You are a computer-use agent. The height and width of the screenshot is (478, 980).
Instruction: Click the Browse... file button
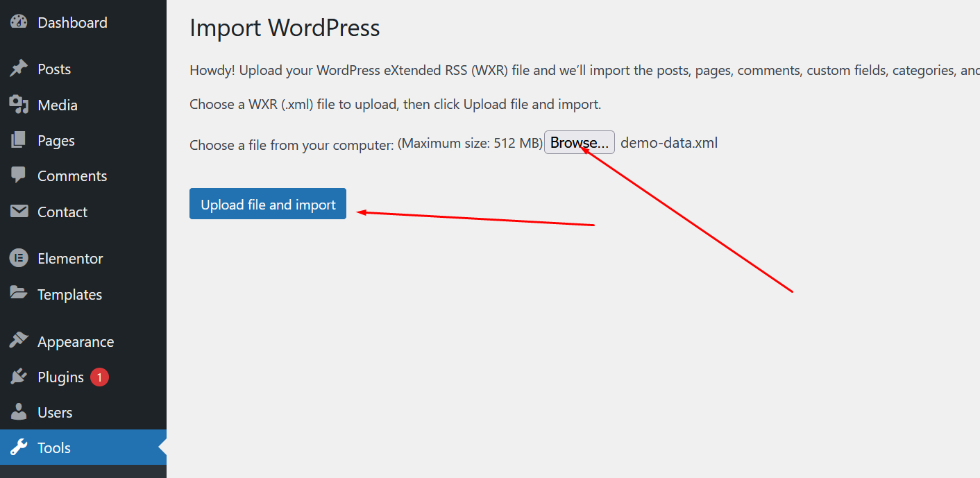[x=580, y=142]
